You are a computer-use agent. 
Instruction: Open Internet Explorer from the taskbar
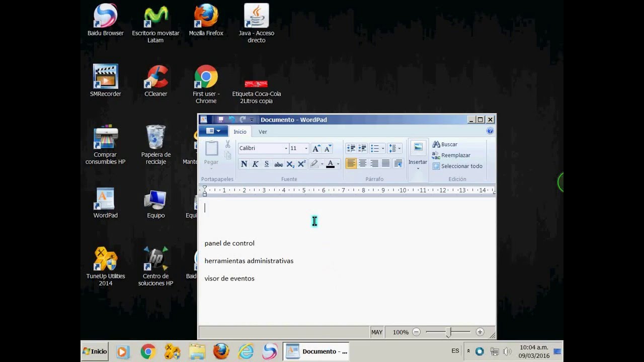(x=246, y=351)
